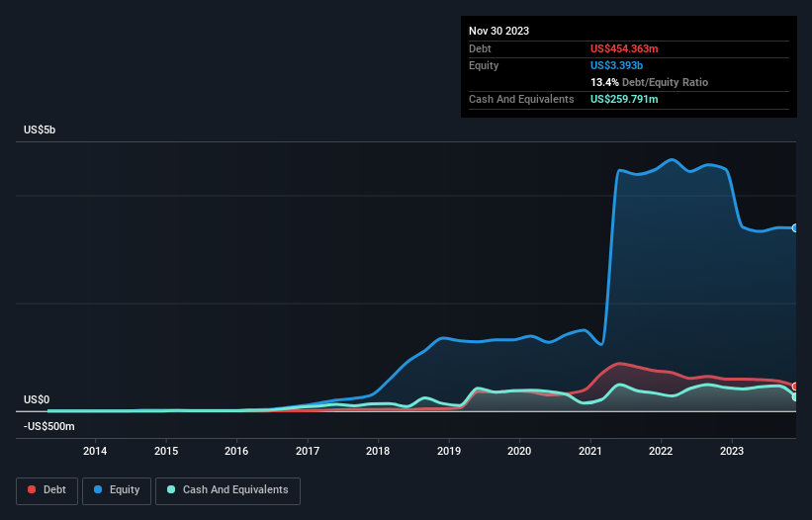Click the US$454.363m debt value
This screenshot has width=812, height=520.
coord(624,48)
